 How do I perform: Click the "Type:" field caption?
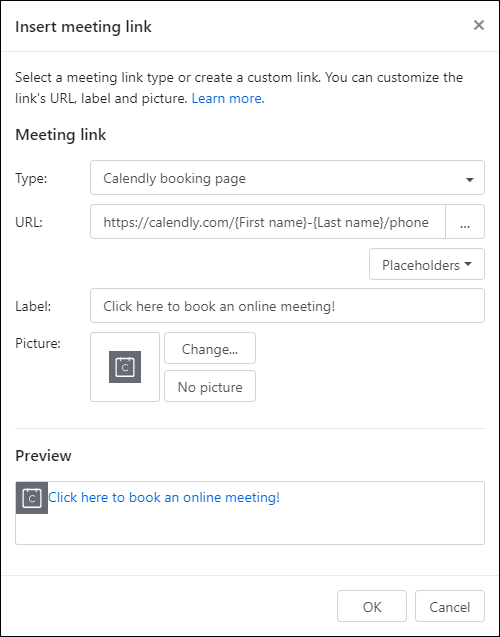click(x=31, y=178)
